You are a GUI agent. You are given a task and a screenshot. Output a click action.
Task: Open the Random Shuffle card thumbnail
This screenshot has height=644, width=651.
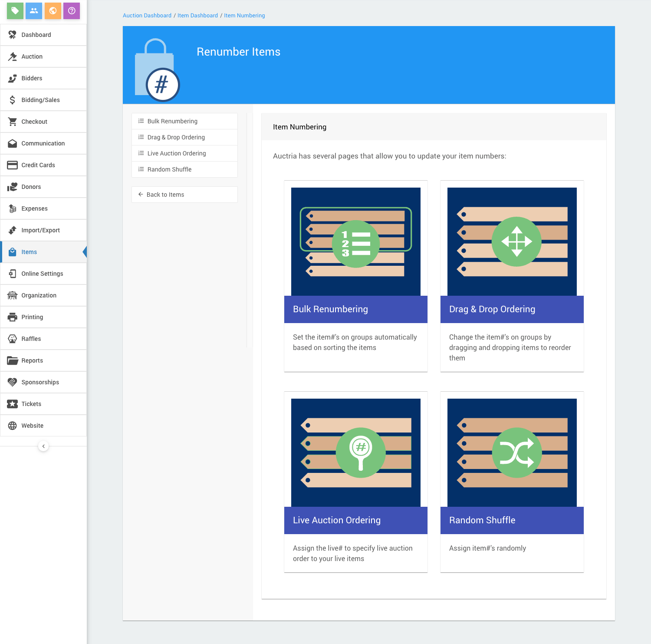pyautogui.click(x=512, y=452)
